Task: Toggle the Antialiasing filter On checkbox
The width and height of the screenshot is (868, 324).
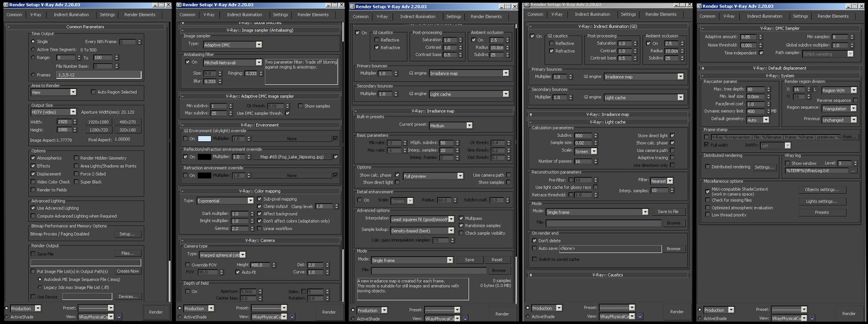Action: tap(188, 62)
